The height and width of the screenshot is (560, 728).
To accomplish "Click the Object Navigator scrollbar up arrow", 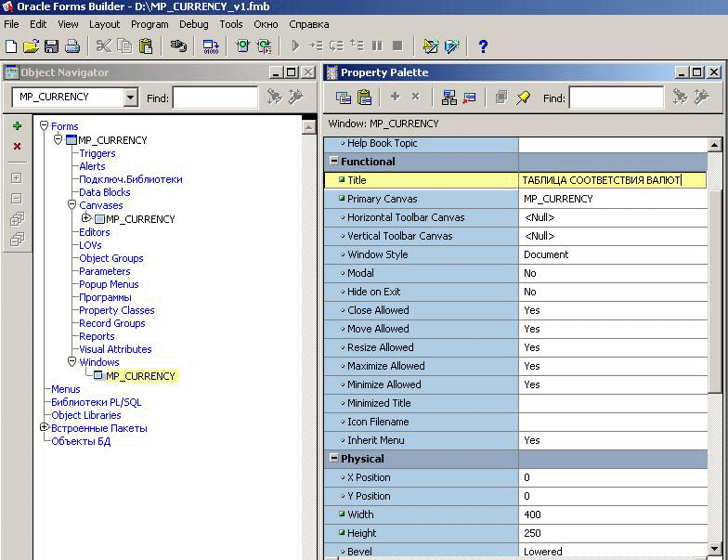I will [308, 127].
